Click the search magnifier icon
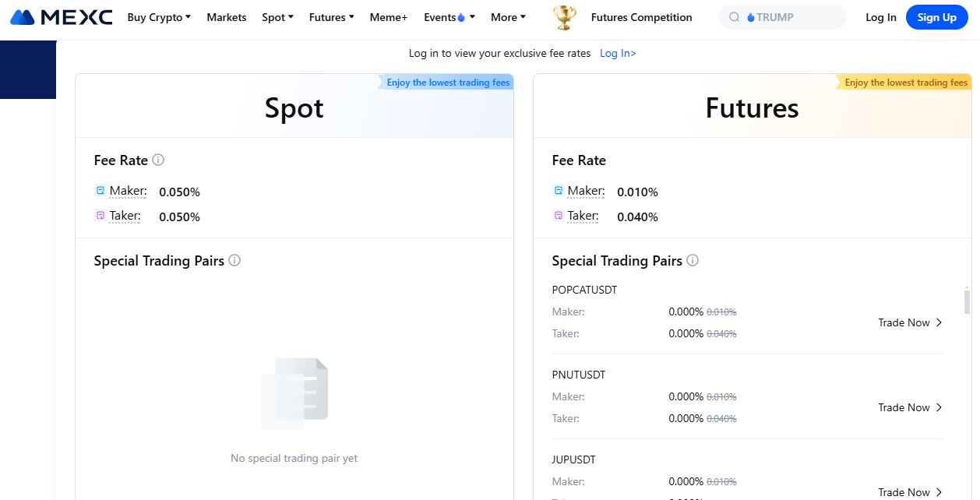The width and height of the screenshot is (980, 500). [x=734, y=17]
